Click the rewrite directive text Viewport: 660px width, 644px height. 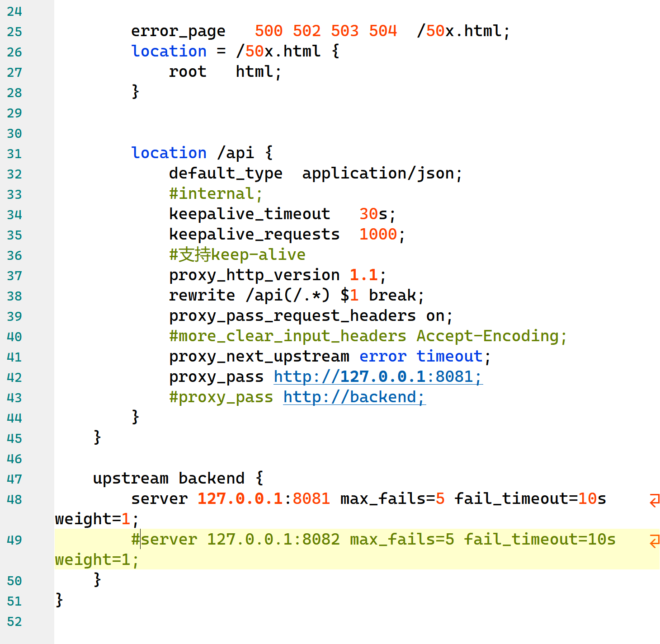click(x=202, y=295)
